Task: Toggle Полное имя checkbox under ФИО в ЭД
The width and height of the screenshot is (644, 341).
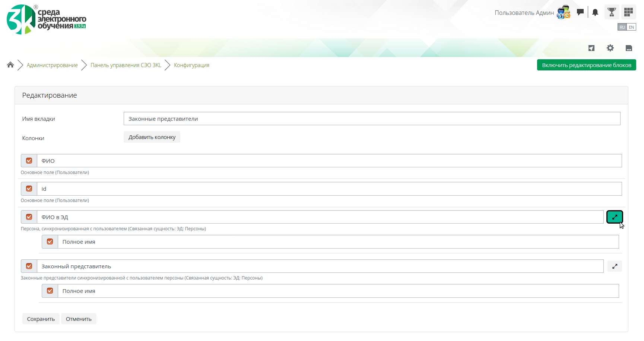Action: [50, 241]
